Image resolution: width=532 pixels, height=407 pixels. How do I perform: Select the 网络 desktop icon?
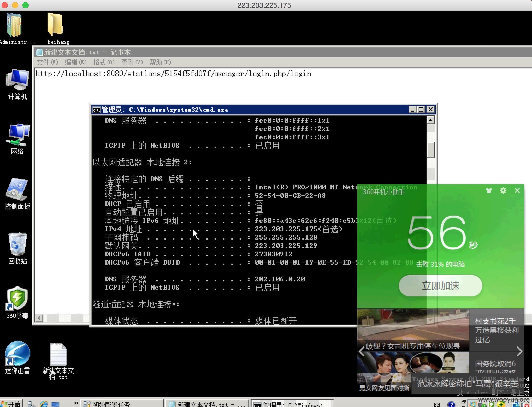tap(17, 139)
